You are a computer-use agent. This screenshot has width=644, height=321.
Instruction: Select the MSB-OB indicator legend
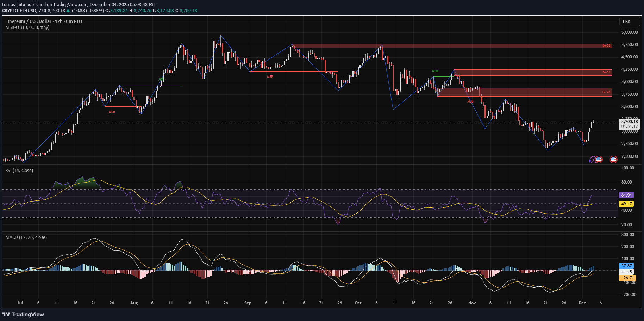27,27
